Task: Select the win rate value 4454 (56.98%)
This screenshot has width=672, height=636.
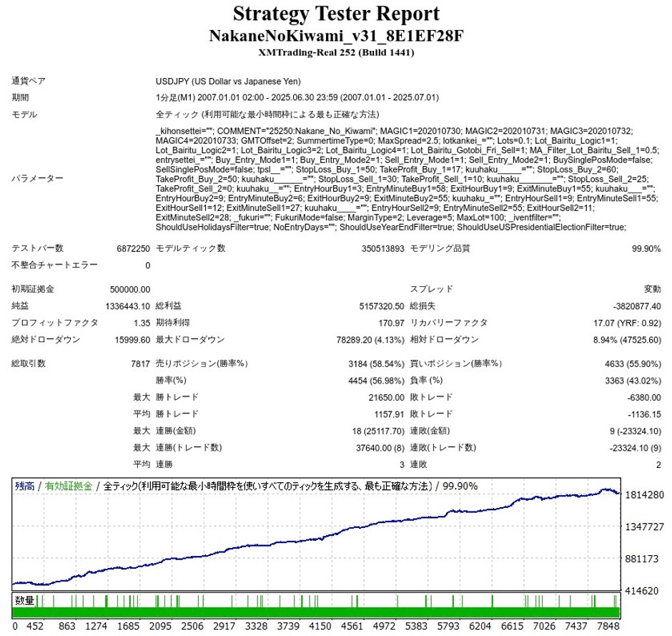Action: click(x=376, y=381)
